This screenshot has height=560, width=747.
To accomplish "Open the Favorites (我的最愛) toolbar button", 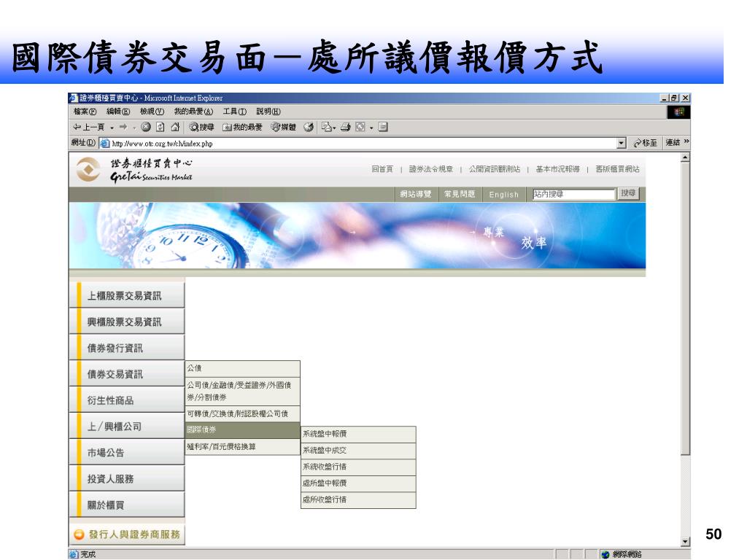I will (242, 127).
